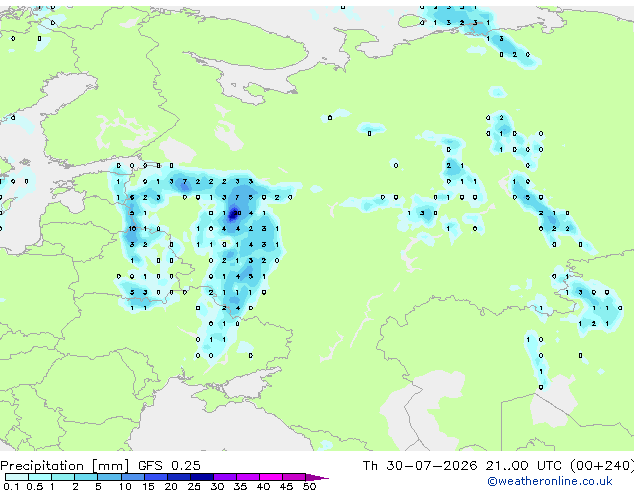This screenshot has height=490, width=634.
Task: Click the legend swatch between 5 and 10
Action: [109, 477]
